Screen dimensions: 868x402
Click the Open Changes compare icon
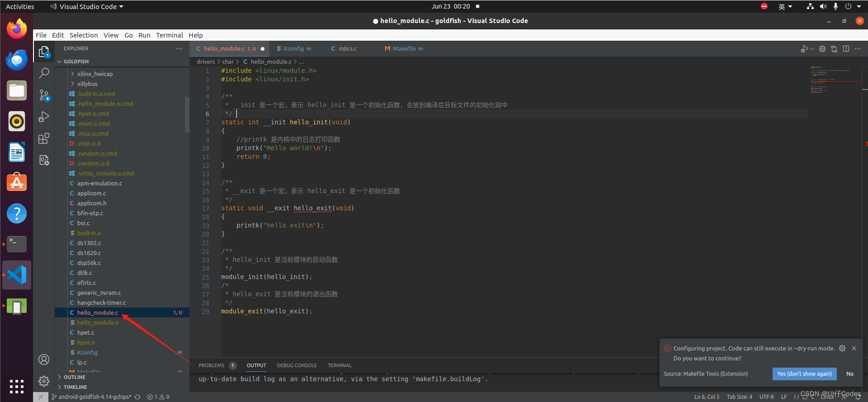click(834, 49)
